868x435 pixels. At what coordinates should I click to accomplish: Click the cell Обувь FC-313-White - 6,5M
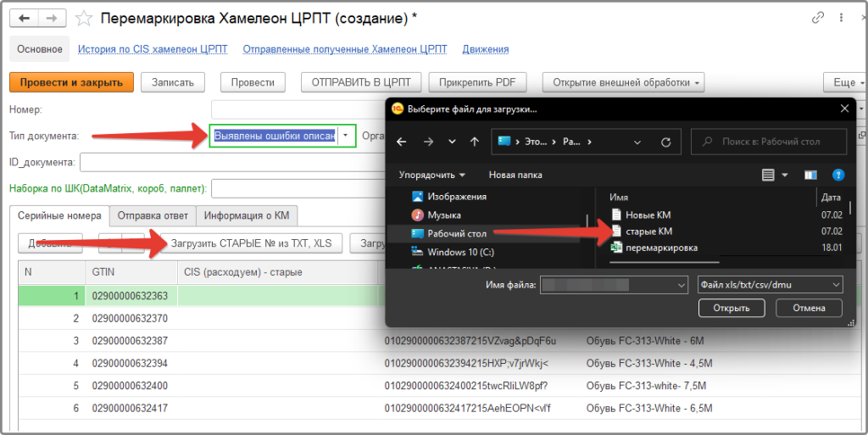tap(649, 408)
